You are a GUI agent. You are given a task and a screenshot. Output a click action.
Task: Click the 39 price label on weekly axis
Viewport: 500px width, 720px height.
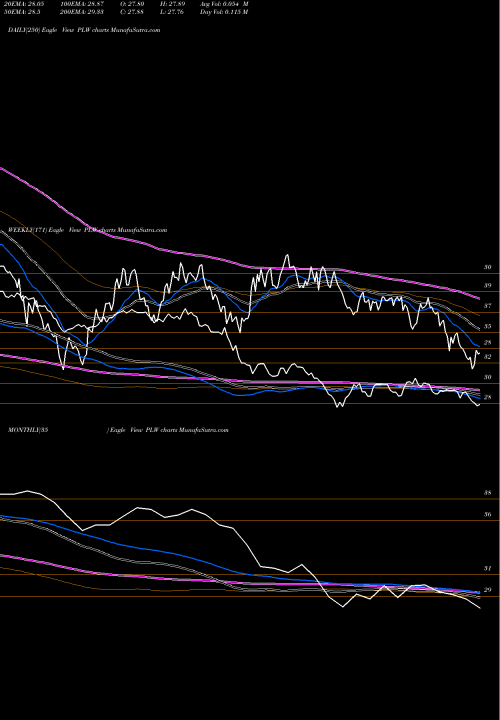488,286
